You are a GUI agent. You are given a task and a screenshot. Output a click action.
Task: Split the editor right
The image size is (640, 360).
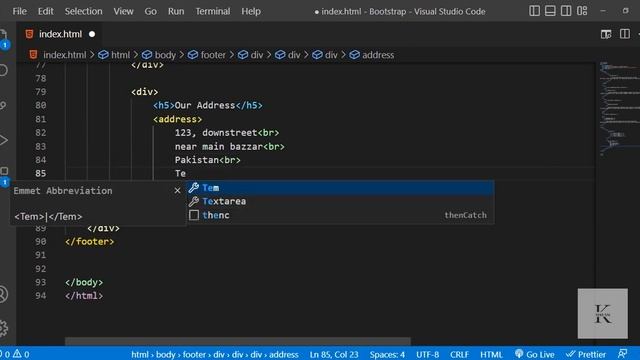pos(624,34)
